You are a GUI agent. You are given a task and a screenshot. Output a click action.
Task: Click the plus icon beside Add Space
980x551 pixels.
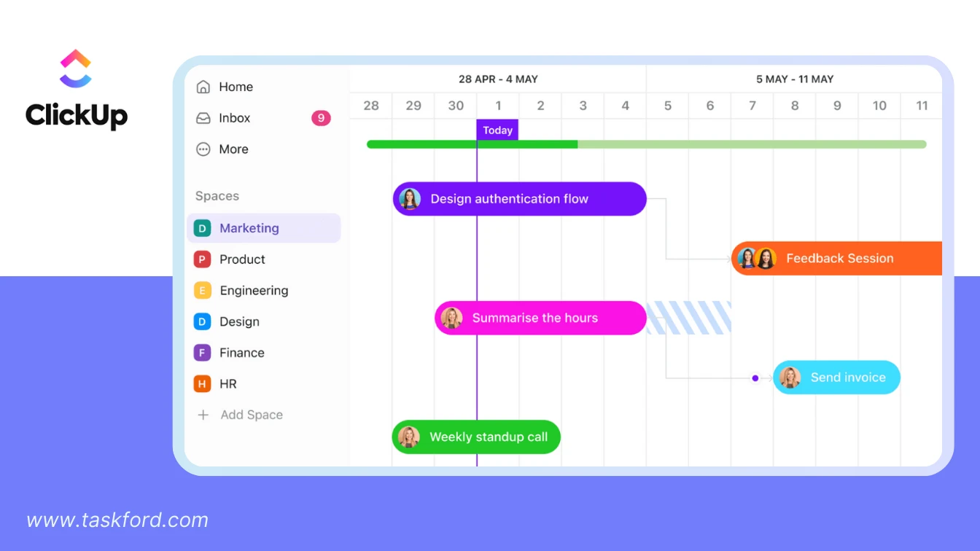[x=203, y=415]
